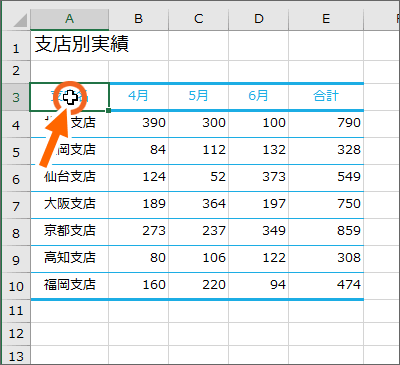This screenshot has height=365, width=400.
Task: Click cell with value 373
Action: (x=259, y=178)
